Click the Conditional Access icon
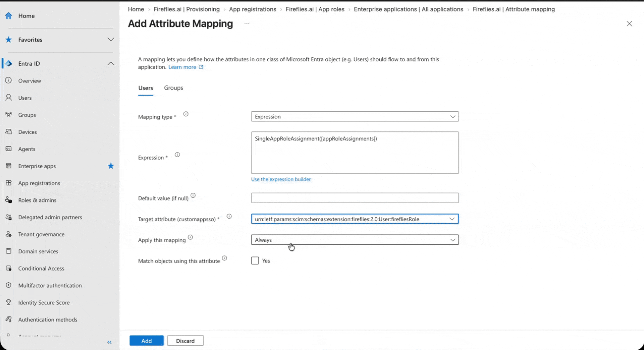The height and width of the screenshot is (350, 644). [x=8, y=268]
